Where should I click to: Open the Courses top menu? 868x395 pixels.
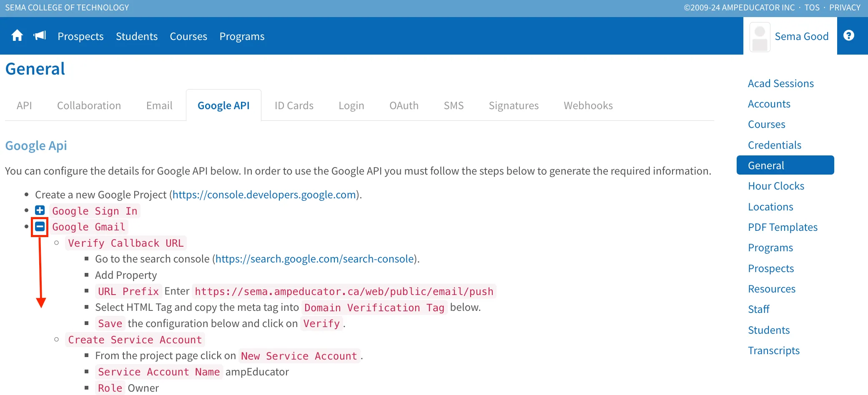pos(188,36)
